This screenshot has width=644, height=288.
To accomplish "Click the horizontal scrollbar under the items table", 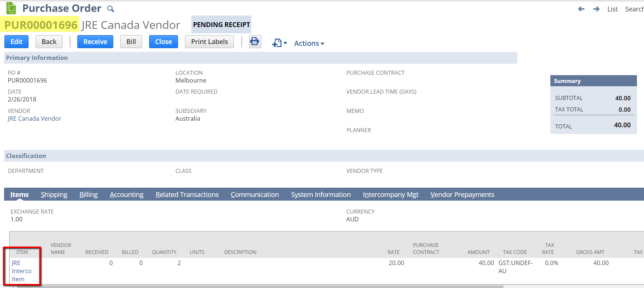I will pyautogui.click(x=259, y=286).
